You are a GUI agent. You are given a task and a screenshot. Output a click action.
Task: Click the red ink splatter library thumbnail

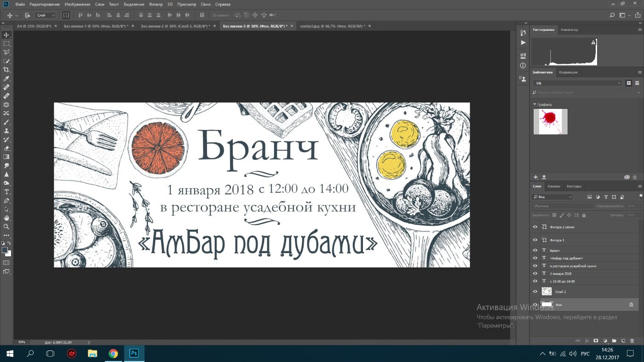click(550, 121)
